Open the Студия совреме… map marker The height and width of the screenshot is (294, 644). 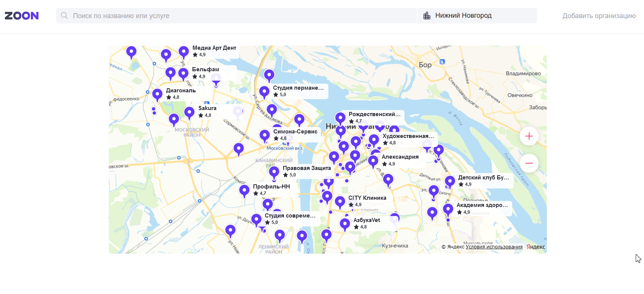[256, 220]
